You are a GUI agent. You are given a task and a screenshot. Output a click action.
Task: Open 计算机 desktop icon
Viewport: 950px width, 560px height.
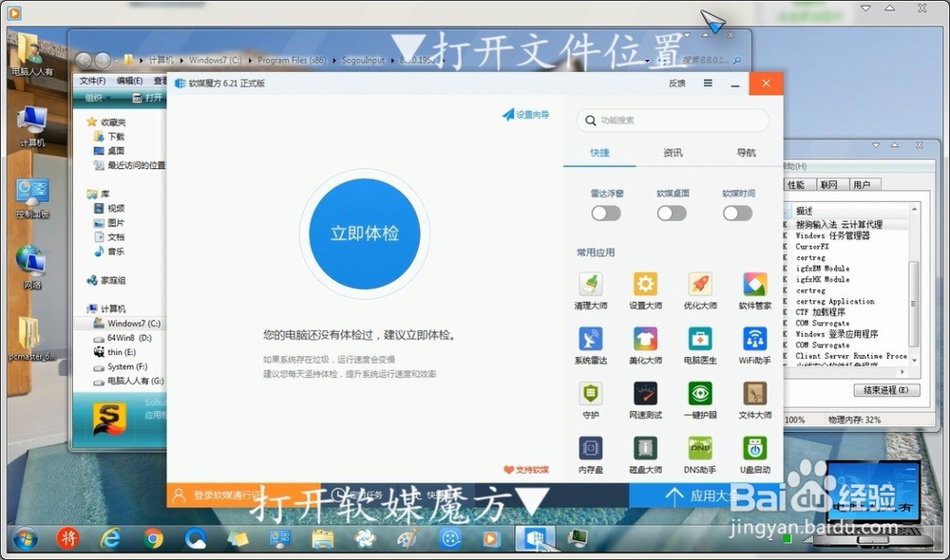pos(32,126)
